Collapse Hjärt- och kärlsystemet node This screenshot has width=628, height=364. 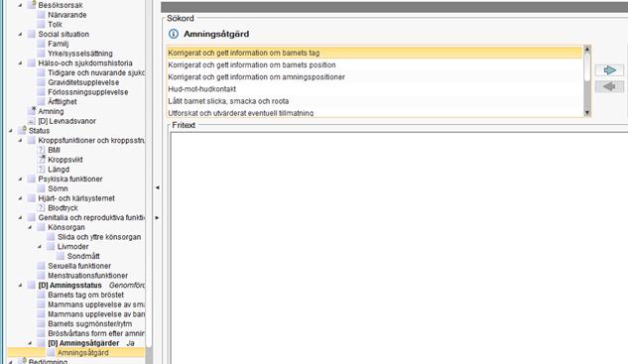20,198
